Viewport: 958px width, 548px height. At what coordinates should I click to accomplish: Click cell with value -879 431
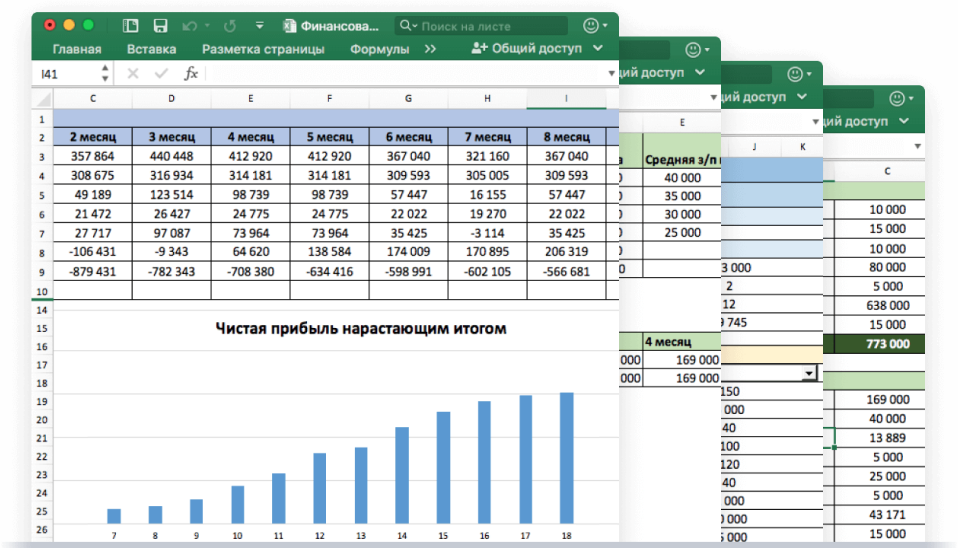click(x=93, y=271)
